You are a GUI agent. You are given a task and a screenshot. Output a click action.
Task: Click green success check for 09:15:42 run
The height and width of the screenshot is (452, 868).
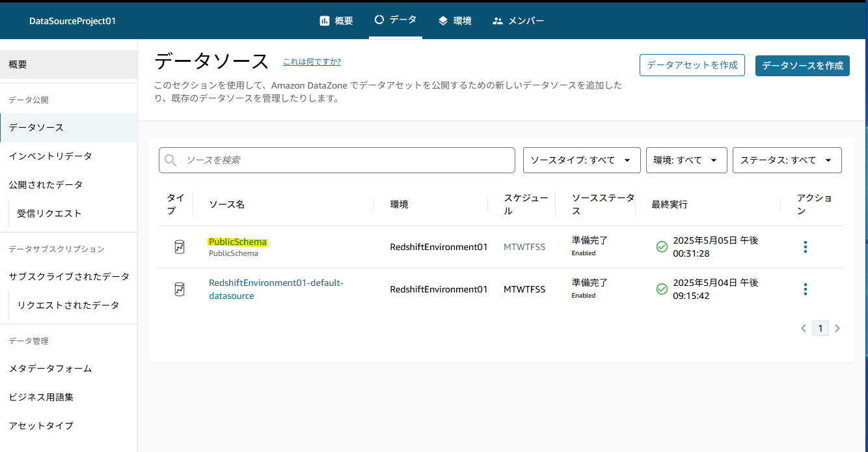point(662,289)
